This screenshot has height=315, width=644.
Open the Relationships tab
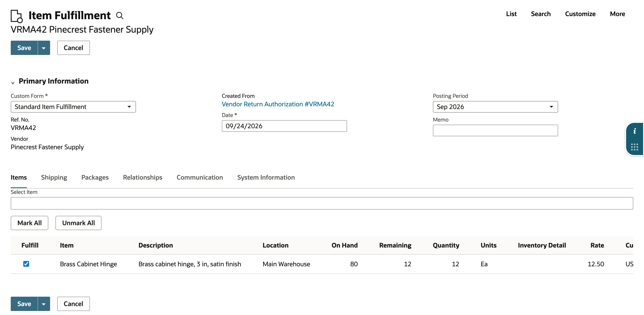click(x=142, y=177)
